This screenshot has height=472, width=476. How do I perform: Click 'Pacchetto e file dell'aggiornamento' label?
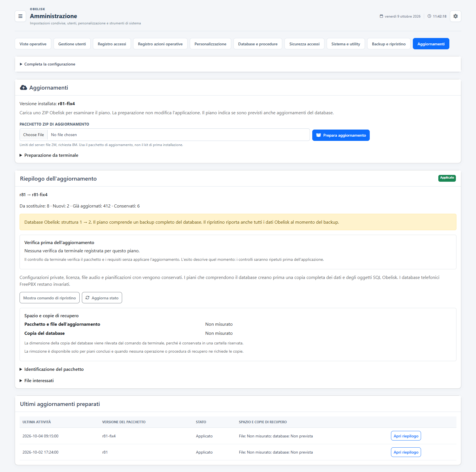pyautogui.click(x=62, y=324)
